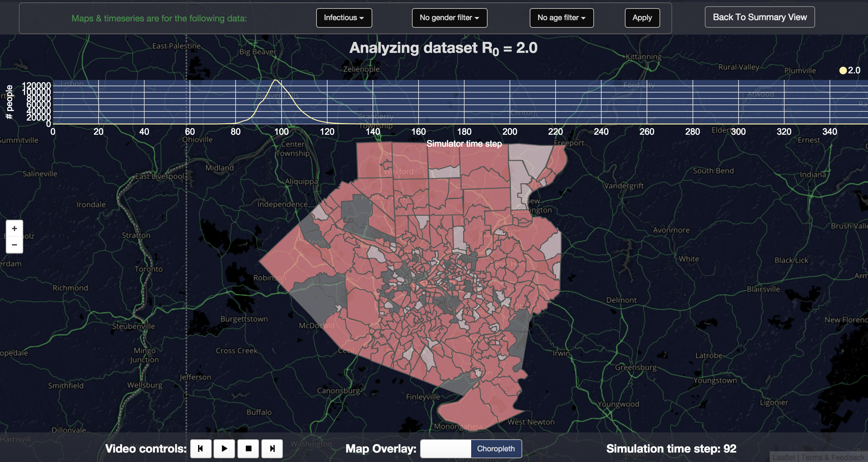
Task: Open the Infectious dropdown
Action: pyautogui.click(x=344, y=18)
